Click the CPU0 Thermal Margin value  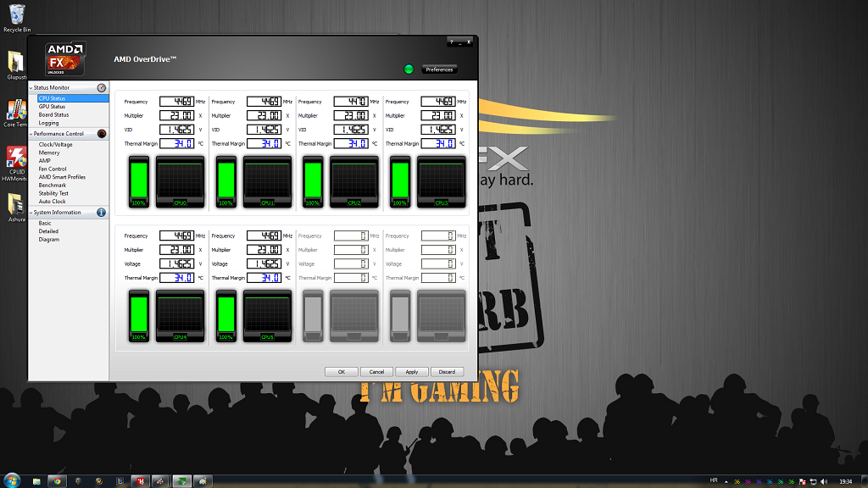(176, 143)
